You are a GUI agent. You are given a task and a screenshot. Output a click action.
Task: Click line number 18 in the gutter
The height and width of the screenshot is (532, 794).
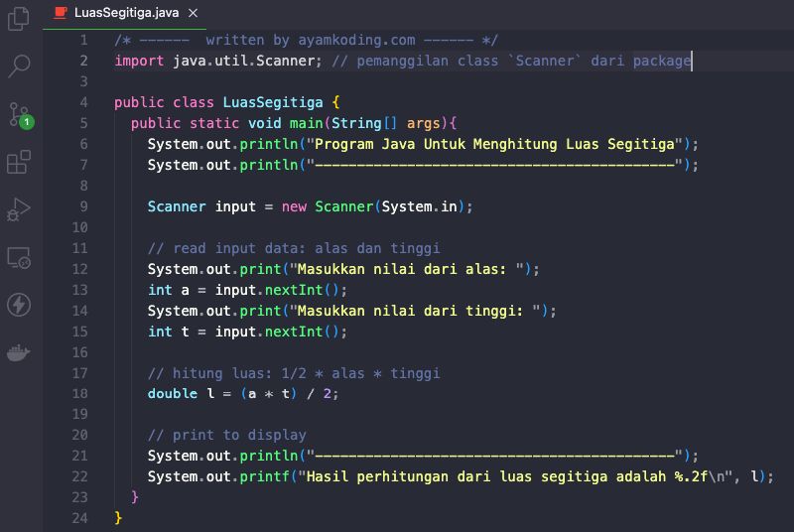(x=79, y=393)
